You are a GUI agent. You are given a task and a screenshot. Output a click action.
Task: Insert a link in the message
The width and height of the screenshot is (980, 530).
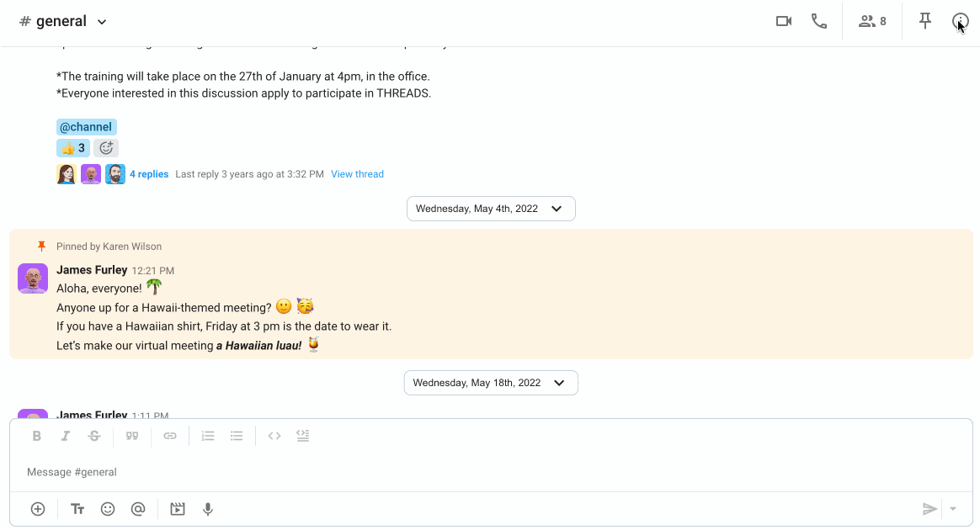click(170, 436)
